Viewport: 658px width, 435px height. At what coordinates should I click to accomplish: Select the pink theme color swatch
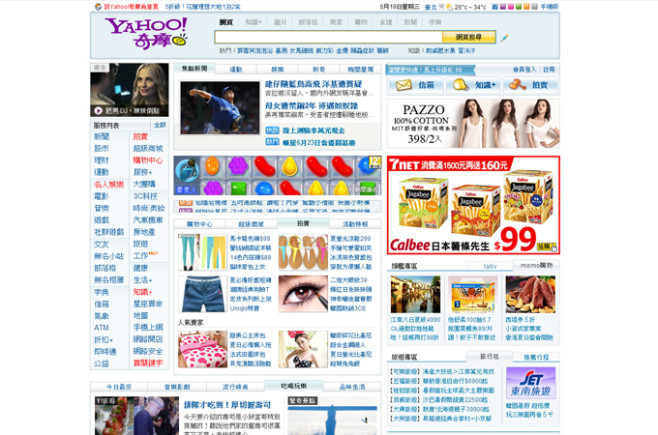coord(511,7)
